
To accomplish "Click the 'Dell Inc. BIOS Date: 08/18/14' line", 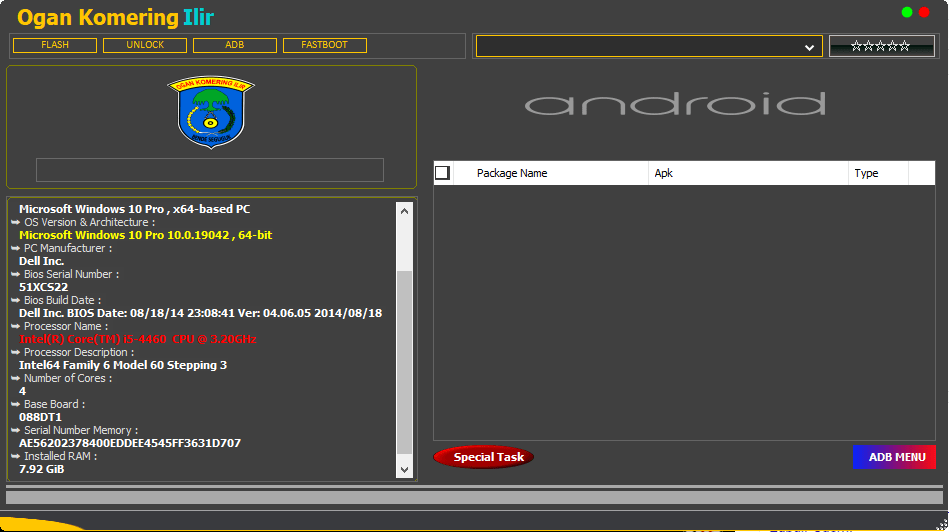I will pyautogui.click(x=200, y=313).
